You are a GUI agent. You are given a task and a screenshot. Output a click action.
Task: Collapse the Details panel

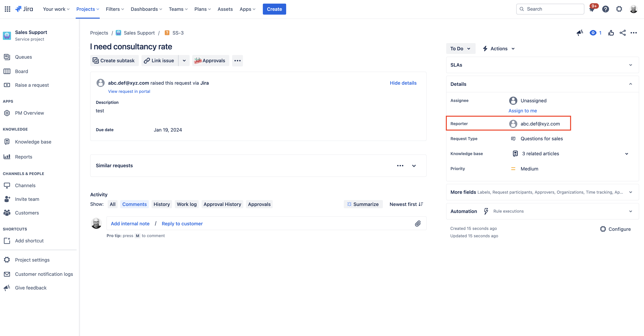click(631, 84)
